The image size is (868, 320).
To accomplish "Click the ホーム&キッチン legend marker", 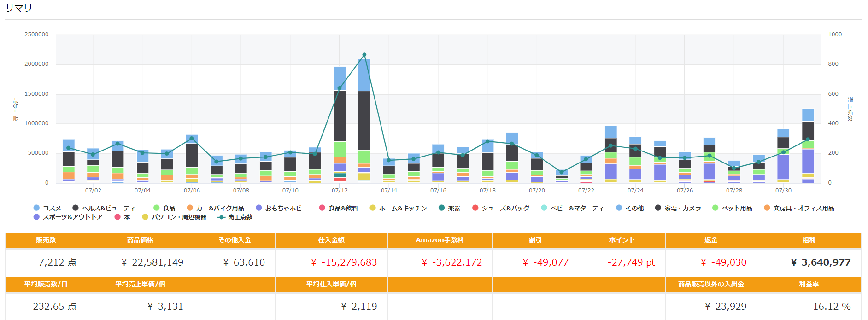I will (373, 208).
